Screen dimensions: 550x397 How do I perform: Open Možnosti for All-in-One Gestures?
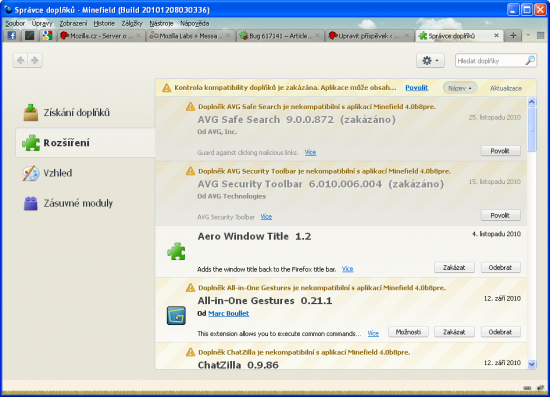click(408, 332)
